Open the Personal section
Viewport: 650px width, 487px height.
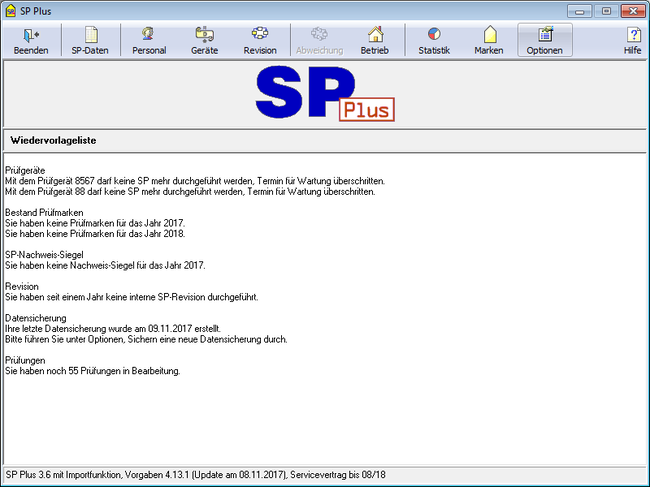148,35
